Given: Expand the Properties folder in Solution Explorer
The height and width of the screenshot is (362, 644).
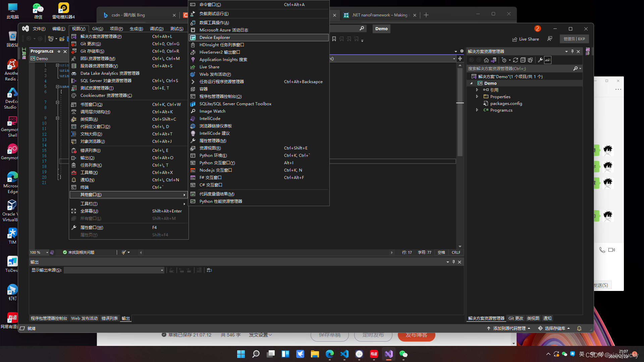Looking at the screenshot, I should [x=478, y=97].
